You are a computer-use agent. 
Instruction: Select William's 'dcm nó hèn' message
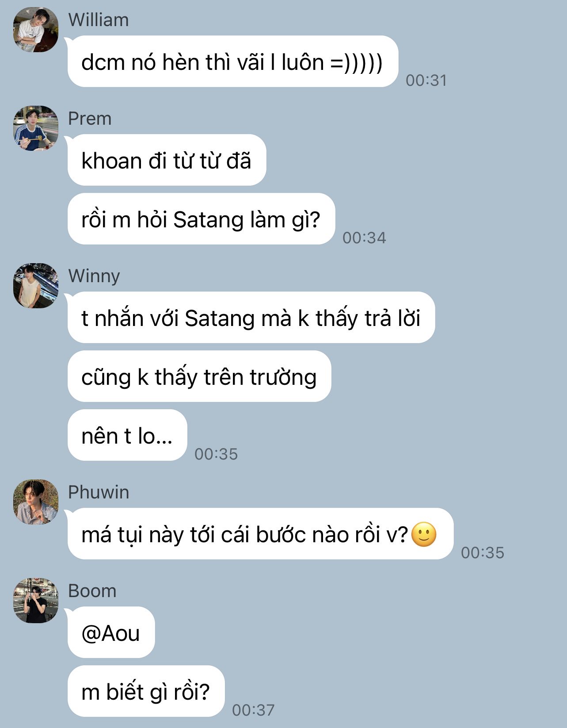(233, 61)
